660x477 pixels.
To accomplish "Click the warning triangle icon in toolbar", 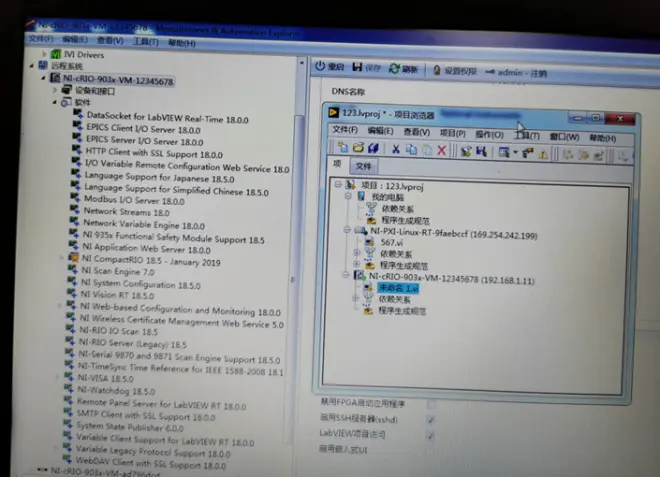I will pyautogui.click(x=543, y=154).
